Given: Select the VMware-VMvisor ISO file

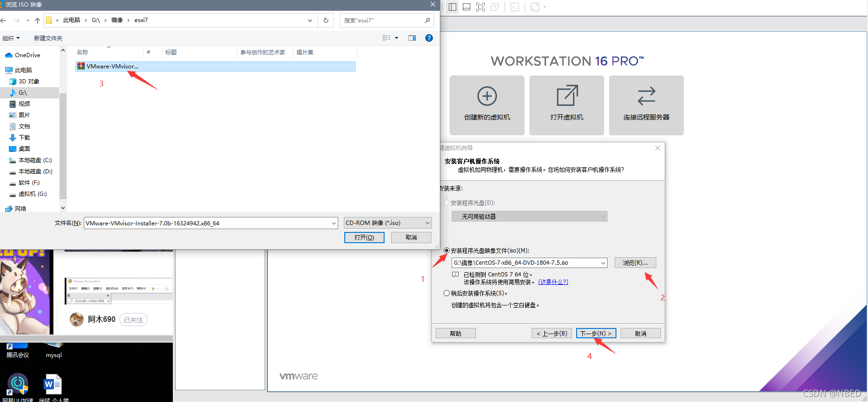Looking at the screenshot, I should click(215, 67).
